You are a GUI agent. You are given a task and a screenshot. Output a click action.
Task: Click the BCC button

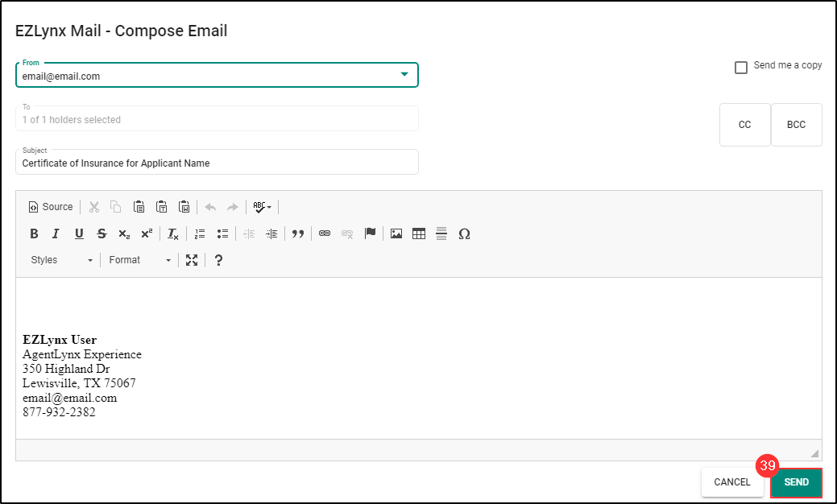click(797, 124)
